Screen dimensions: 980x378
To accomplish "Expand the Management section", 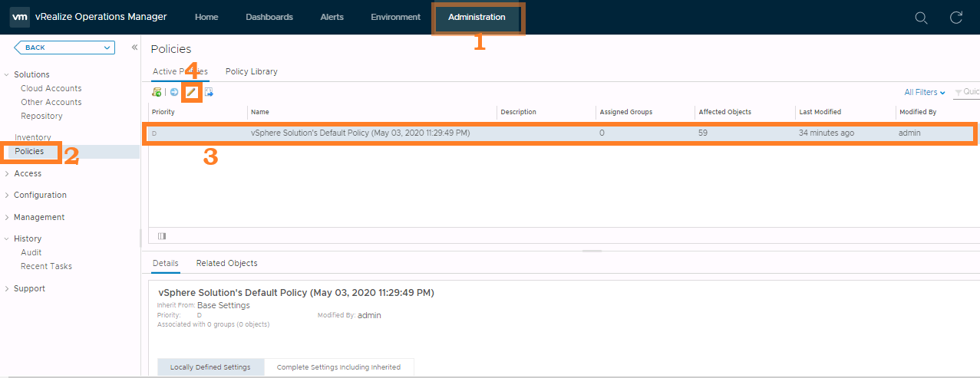I will pos(7,218).
